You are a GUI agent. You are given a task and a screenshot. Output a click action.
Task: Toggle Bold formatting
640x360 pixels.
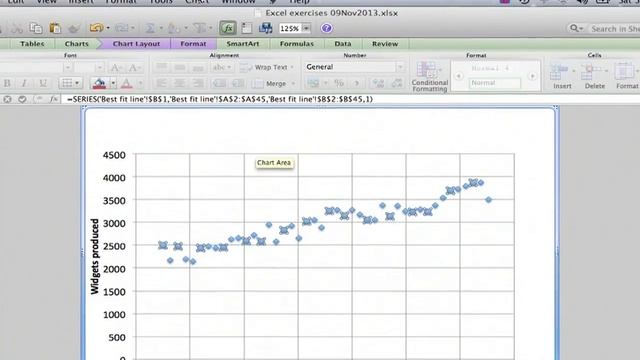7,83
